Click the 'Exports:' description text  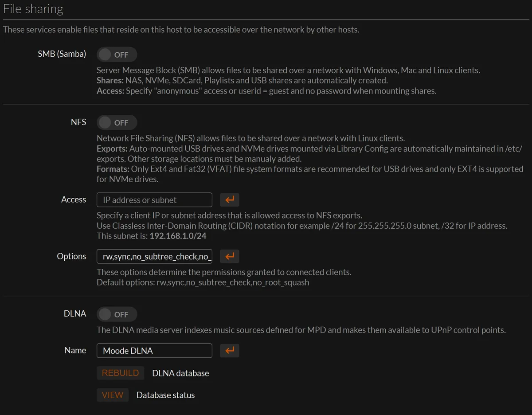pyautogui.click(x=309, y=153)
